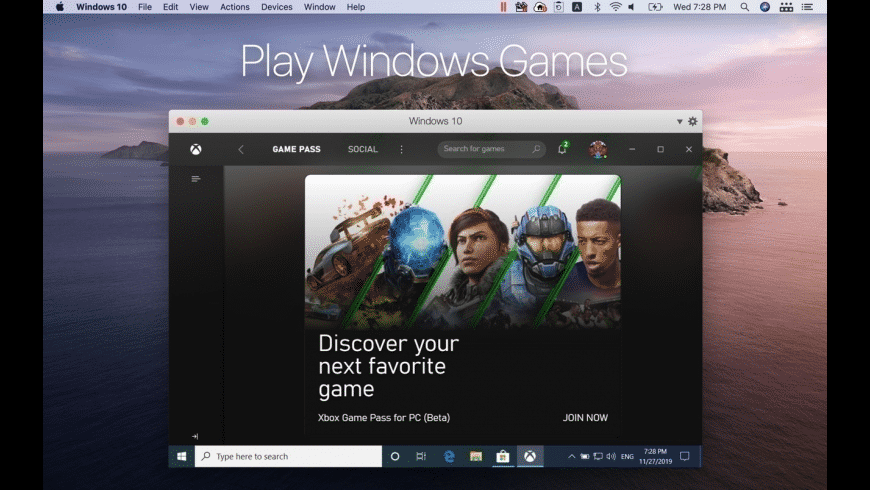
Task: Open Parallels window settings gear
Action: click(x=692, y=122)
